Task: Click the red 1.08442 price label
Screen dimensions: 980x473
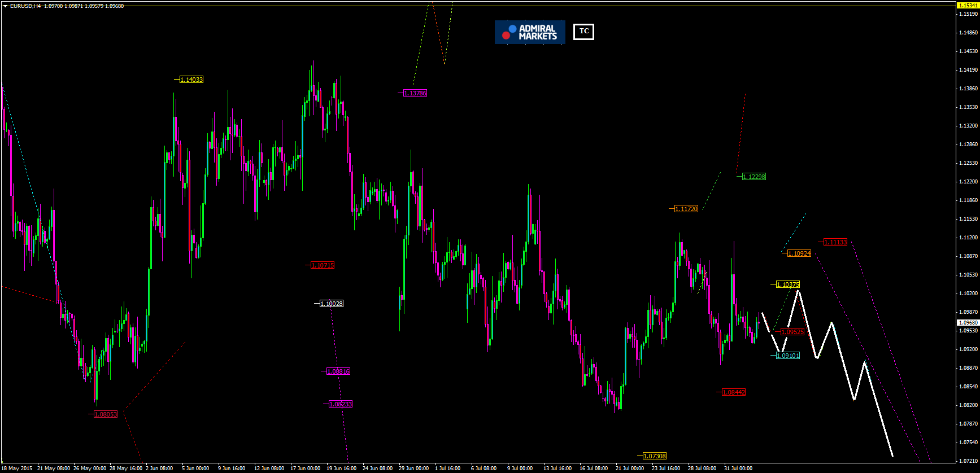Action: tap(734, 392)
